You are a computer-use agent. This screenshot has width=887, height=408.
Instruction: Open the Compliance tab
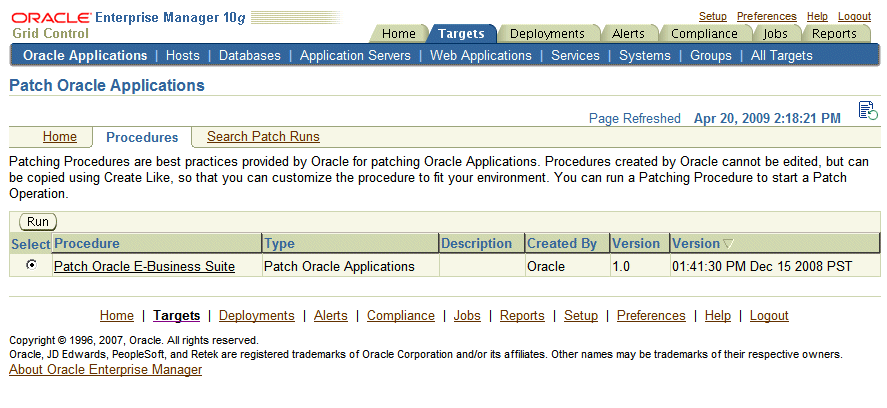pos(704,34)
